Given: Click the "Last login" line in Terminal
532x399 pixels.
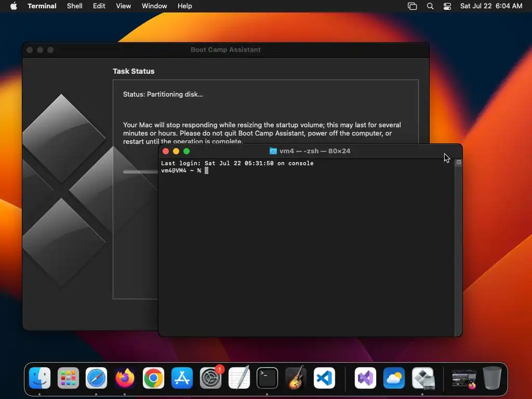Looking at the screenshot, I should [237, 163].
